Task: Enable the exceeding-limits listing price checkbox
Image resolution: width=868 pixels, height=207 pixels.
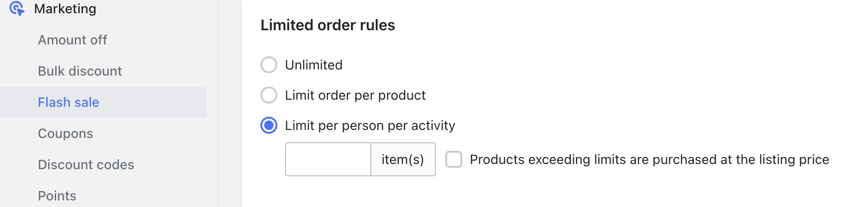Action: (454, 159)
